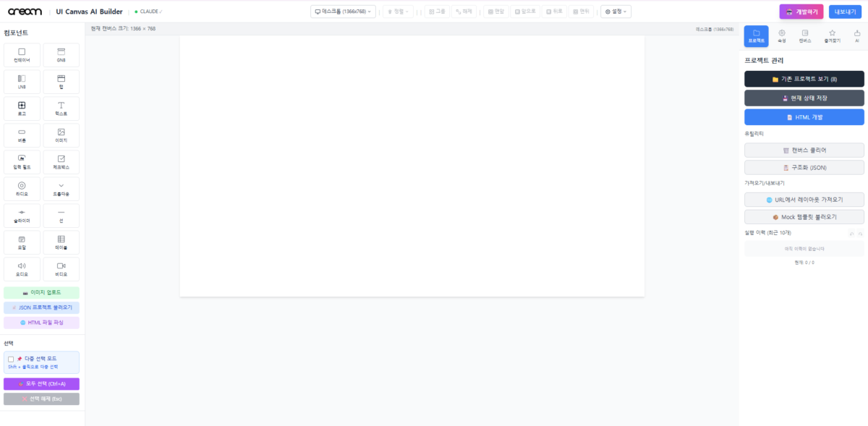Open the 데스크톱 (1366x768) viewport dropdown

pyautogui.click(x=343, y=12)
